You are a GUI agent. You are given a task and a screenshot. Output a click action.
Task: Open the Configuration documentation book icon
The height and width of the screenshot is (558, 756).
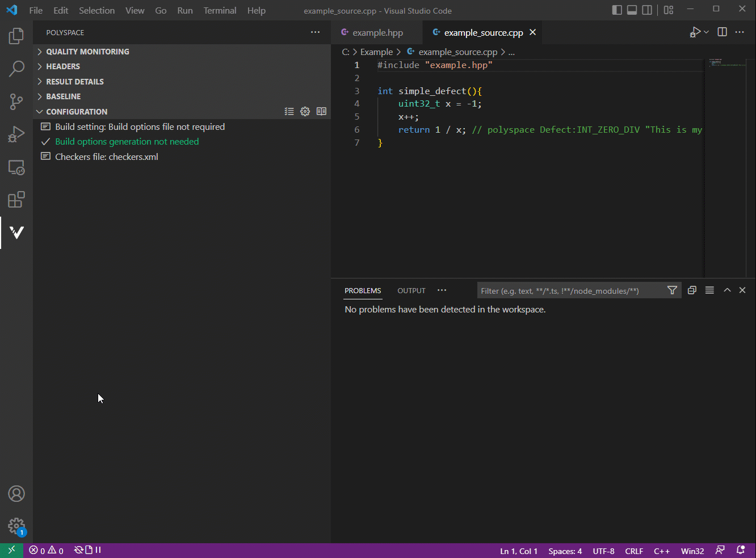tap(321, 111)
